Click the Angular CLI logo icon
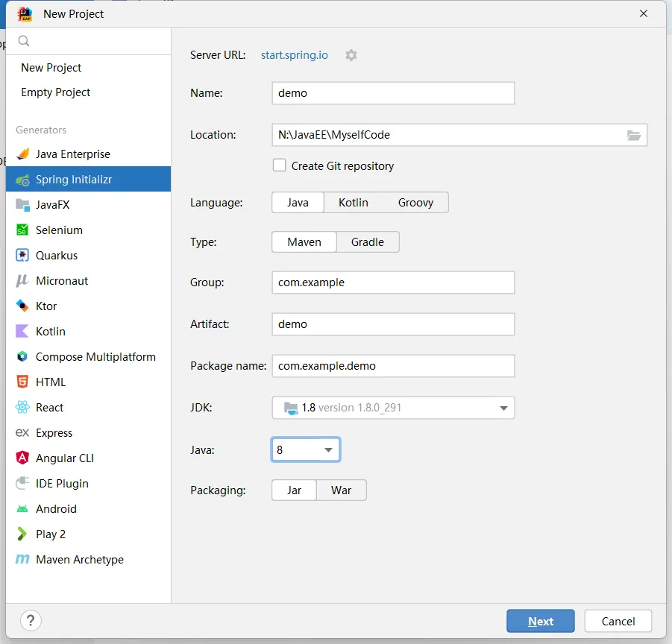 pos(22,458)
